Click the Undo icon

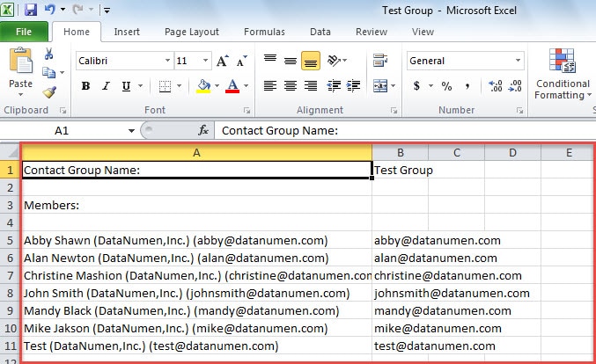pyautogui.click(x=50, y=10)
